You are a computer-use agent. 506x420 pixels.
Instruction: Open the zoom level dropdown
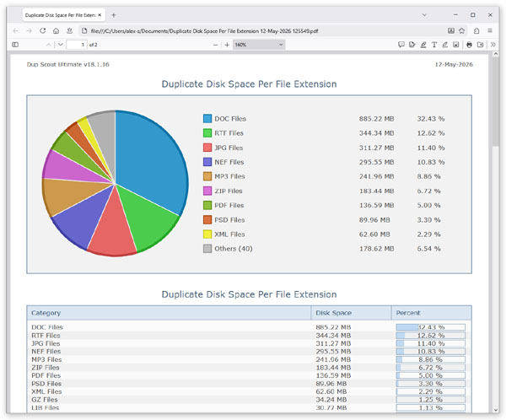click(259, 45)
